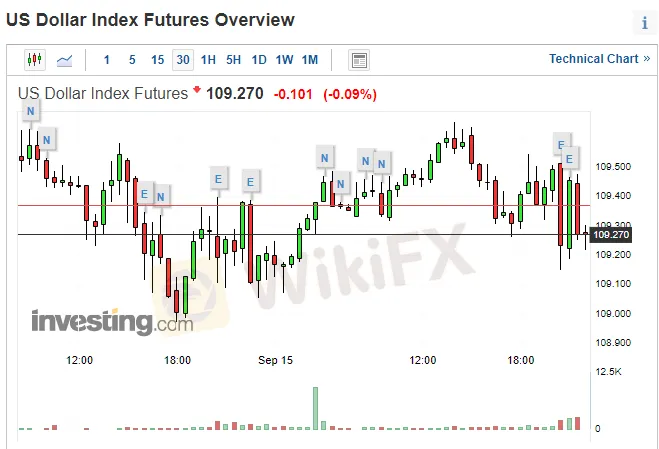
Task: Switch to area line chart type
Action: tap(64, 60)
